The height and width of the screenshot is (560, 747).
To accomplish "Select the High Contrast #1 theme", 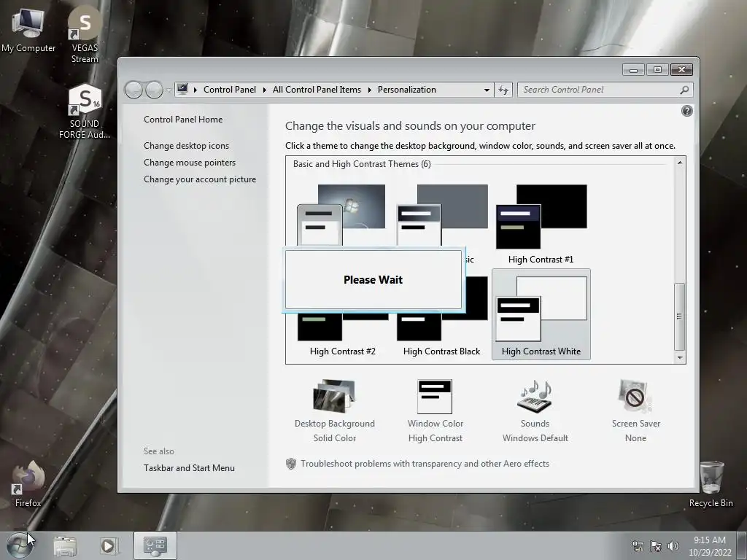I will 541,225.
